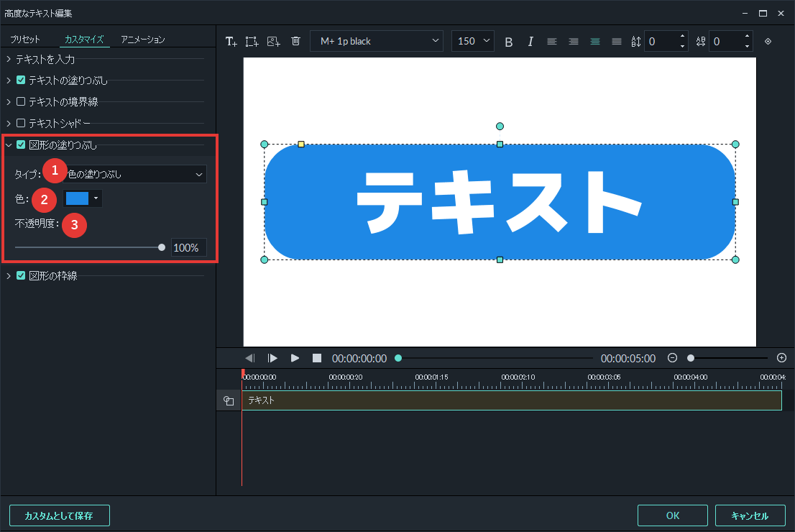Enable テキストシャドー checkbox
795x532 pixels.
21,123
